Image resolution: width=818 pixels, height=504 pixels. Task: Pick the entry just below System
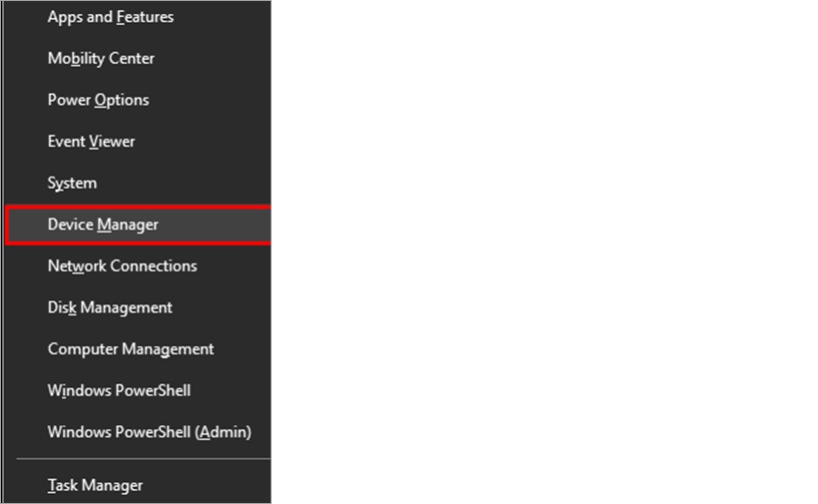(138, 225)
